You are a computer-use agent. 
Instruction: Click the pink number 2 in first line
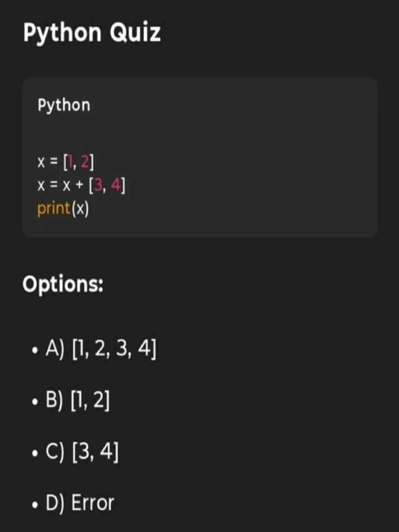(x=85, y=162)
